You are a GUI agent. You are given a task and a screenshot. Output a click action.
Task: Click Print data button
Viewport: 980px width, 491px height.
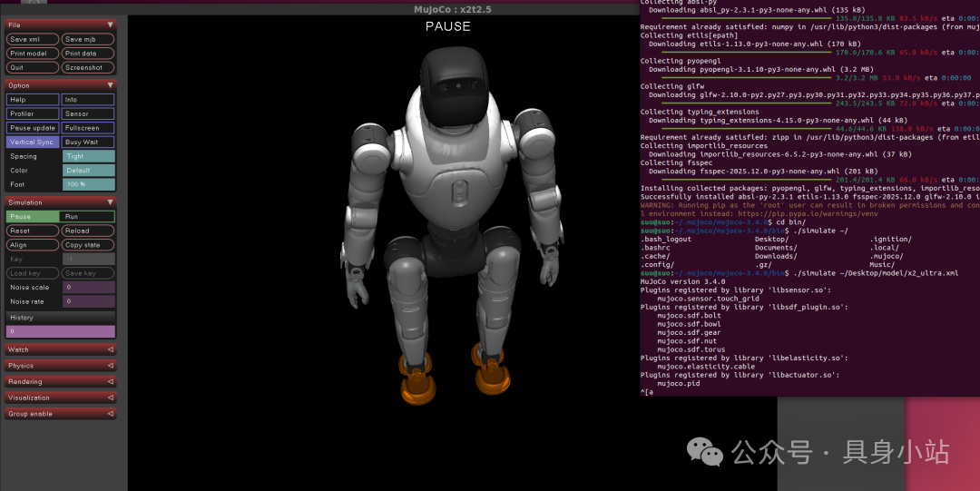[87, 54]
